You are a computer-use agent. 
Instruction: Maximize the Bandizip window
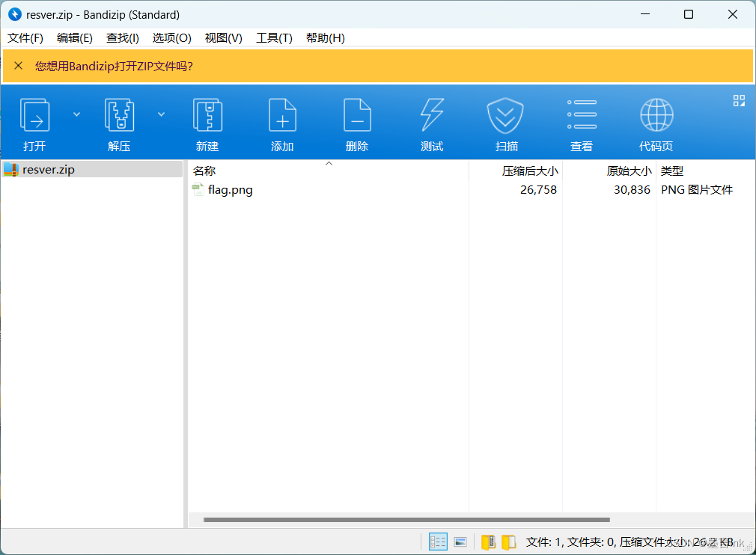[x=689, y=14]
